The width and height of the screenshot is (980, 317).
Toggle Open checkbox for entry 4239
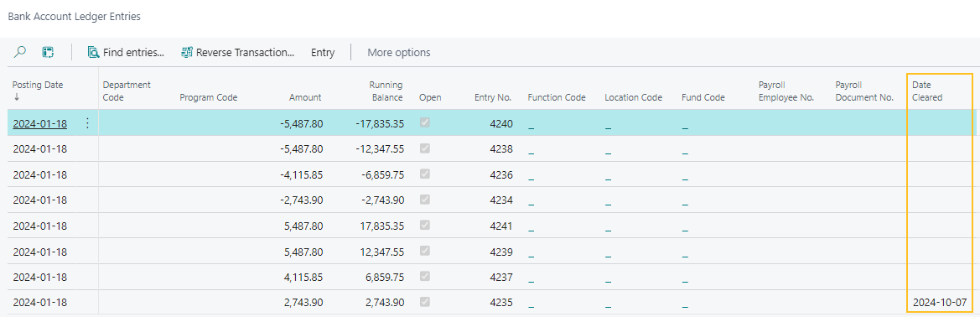425,251
